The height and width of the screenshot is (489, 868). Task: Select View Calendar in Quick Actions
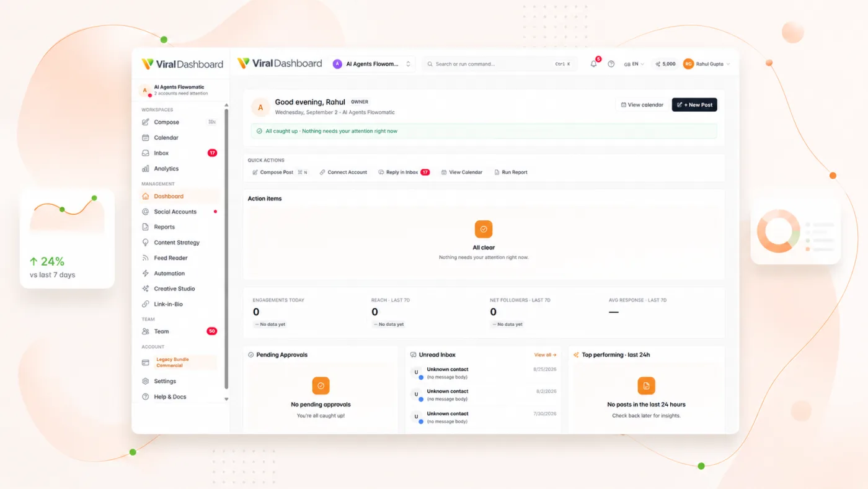(462, 172)
